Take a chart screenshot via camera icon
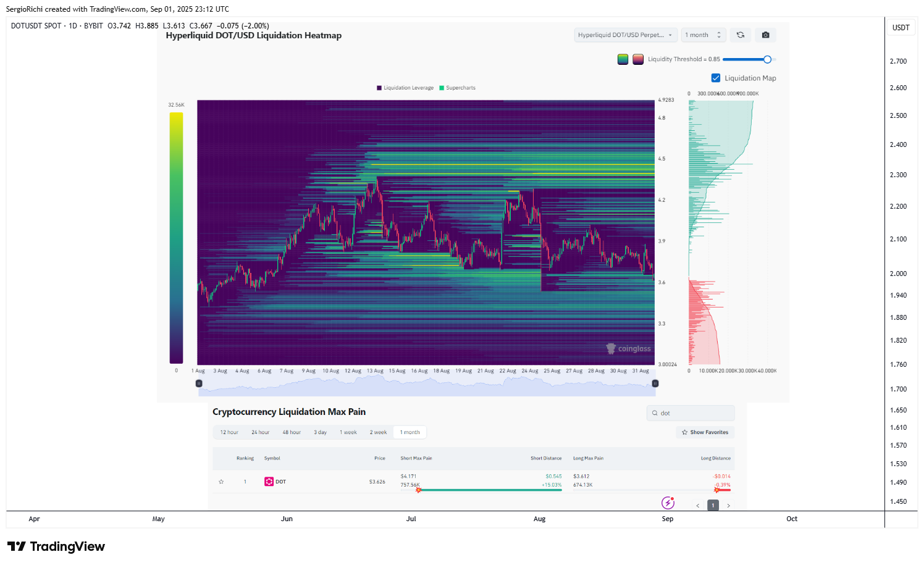This screenshot has width=924, height=565. (765, 35)
